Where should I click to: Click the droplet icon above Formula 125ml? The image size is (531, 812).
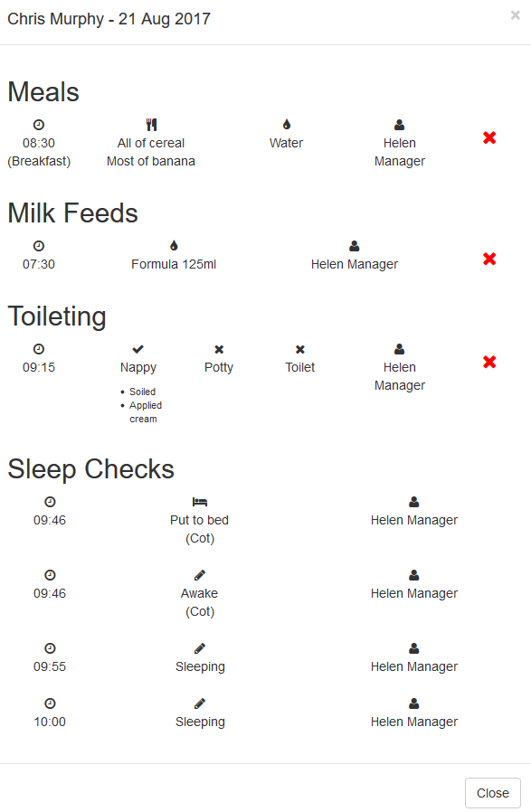click(x=174, y=245)
